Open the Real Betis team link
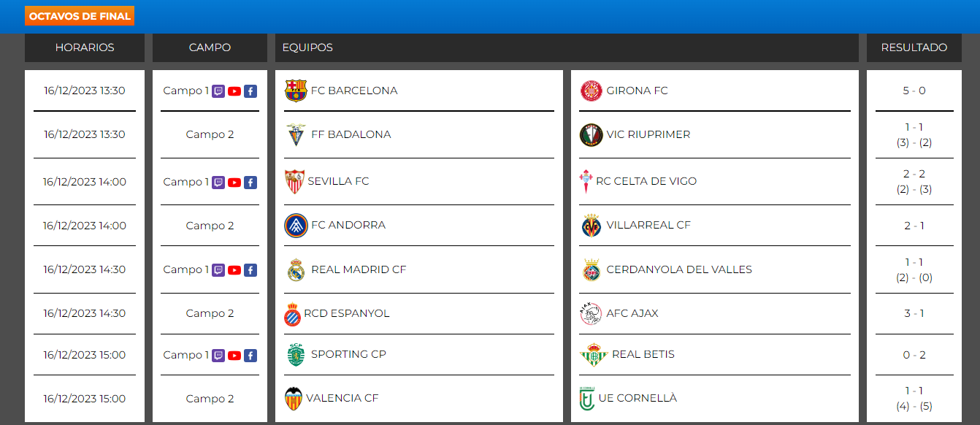Image resolution: width=980 pixels, height=425 pixels. (643, 354)
